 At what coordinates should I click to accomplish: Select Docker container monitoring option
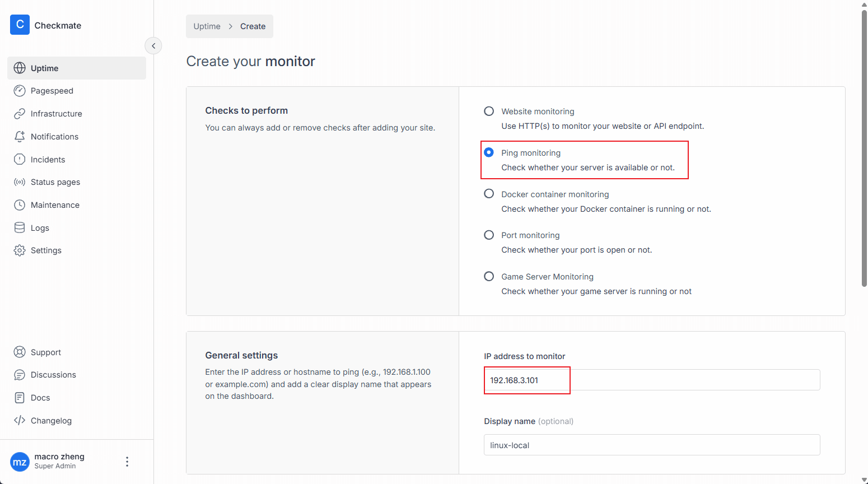point(489,194)
